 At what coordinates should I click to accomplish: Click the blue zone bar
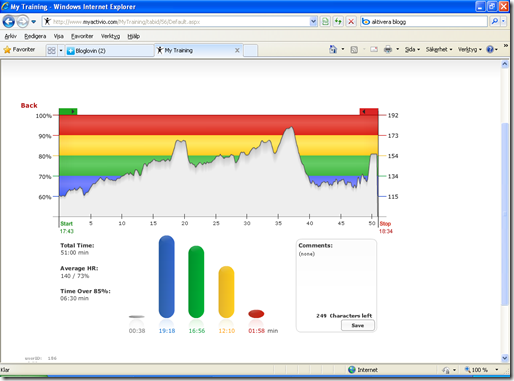[166, 277]
